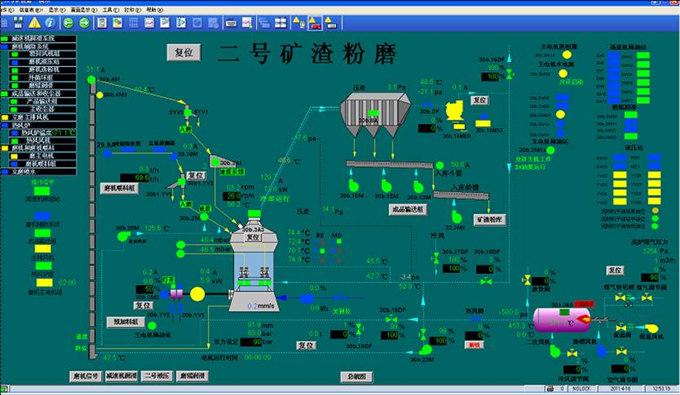680x395 pixels.
Task: Open the trend chart toolbar icon
Action: pos(247,23)
